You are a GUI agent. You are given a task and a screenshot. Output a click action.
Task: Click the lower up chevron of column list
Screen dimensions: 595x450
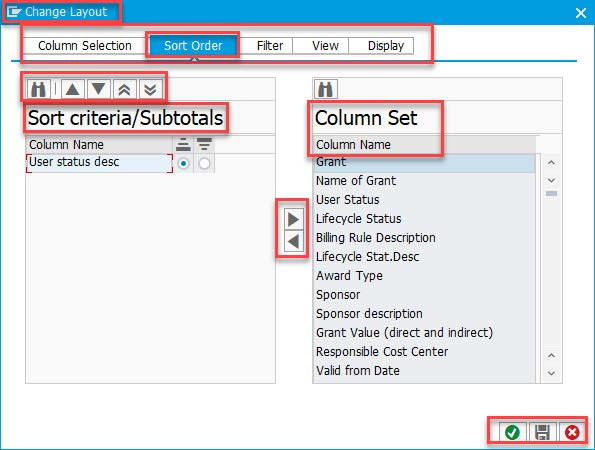point(551,356)
